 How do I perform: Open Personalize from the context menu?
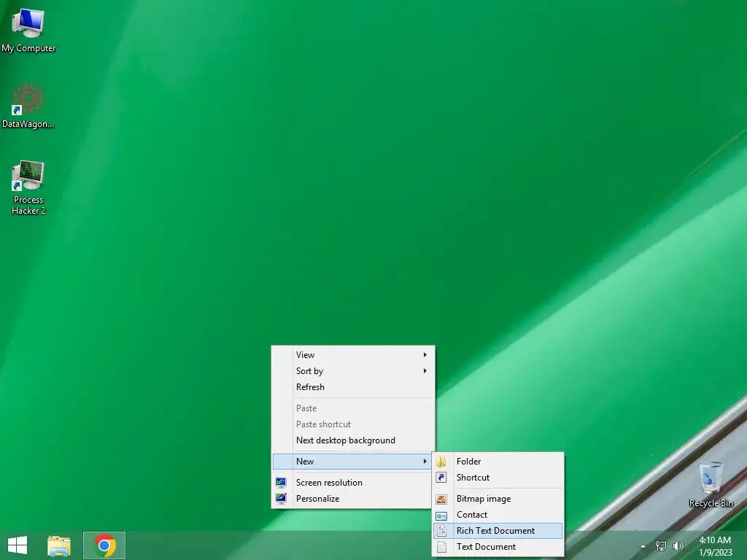(x=353, y=499)
